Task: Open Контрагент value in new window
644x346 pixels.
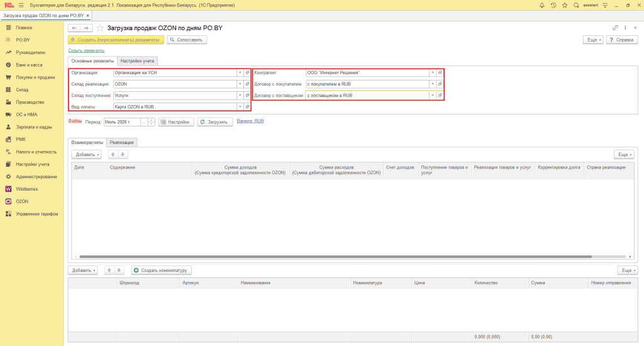Action: (440, 73)
